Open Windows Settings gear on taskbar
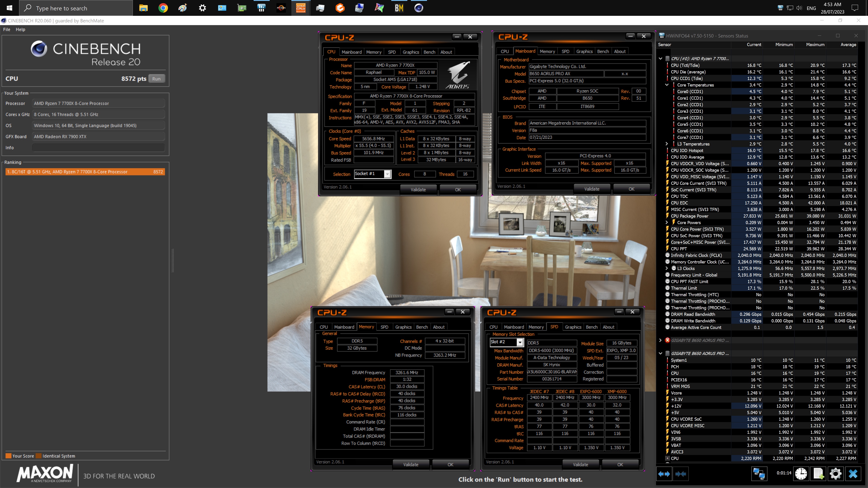The width and height of the screenshot is (868, 488). pos(202,8)
